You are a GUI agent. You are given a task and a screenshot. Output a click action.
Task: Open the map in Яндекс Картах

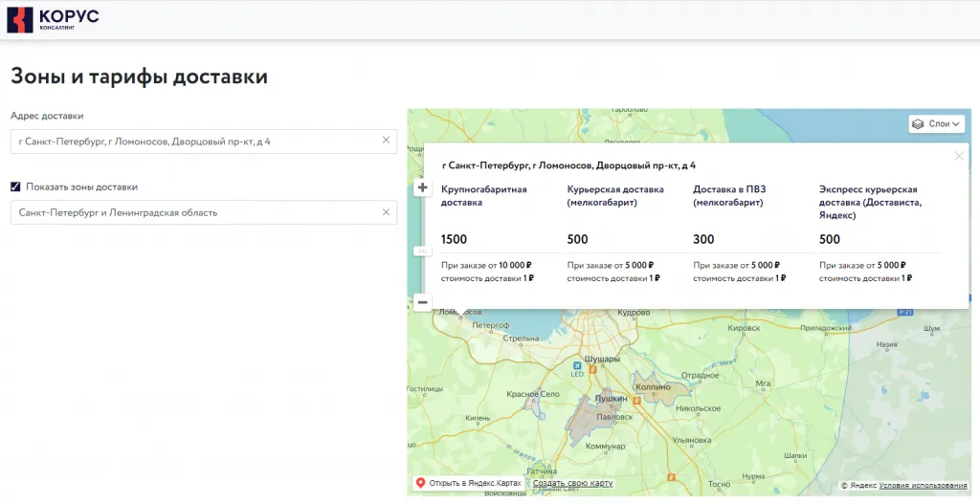[x=468, y=483]
